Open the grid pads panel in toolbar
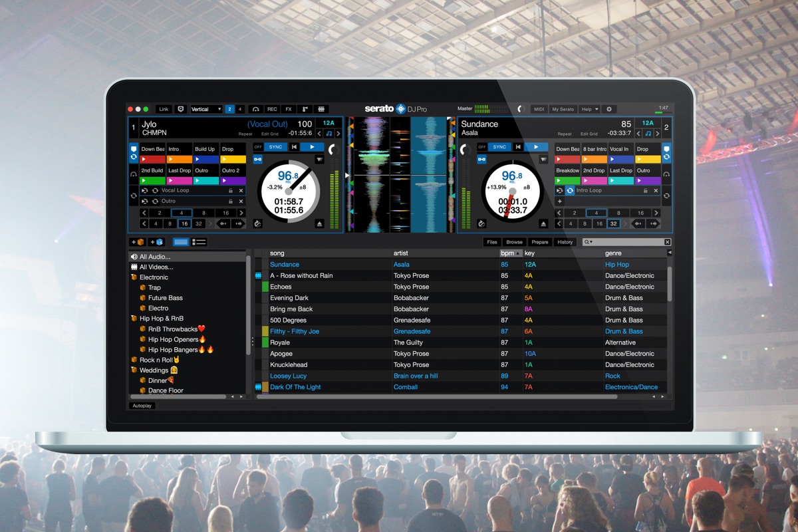The image size is (798, 532). click(321, 109)
